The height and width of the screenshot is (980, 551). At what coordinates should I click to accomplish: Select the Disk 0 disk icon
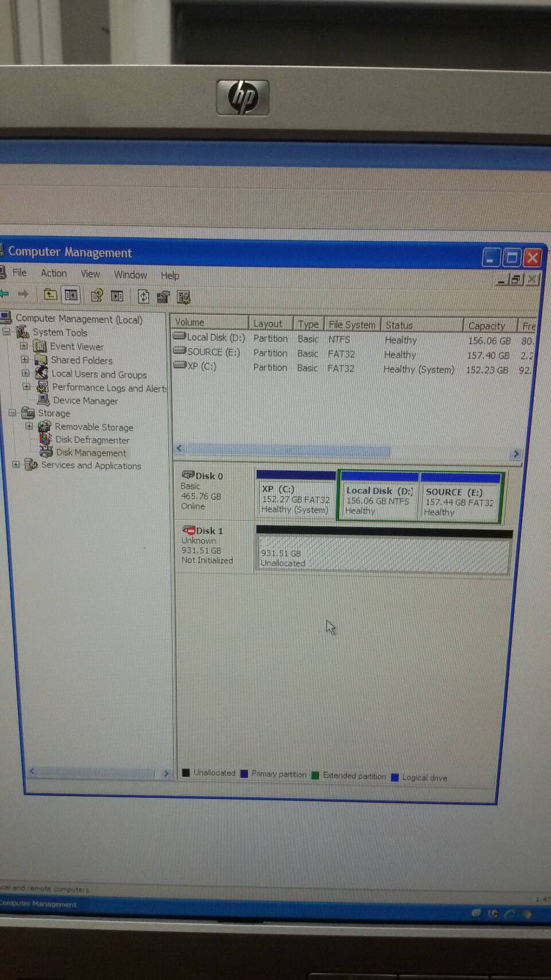point(188,475)
